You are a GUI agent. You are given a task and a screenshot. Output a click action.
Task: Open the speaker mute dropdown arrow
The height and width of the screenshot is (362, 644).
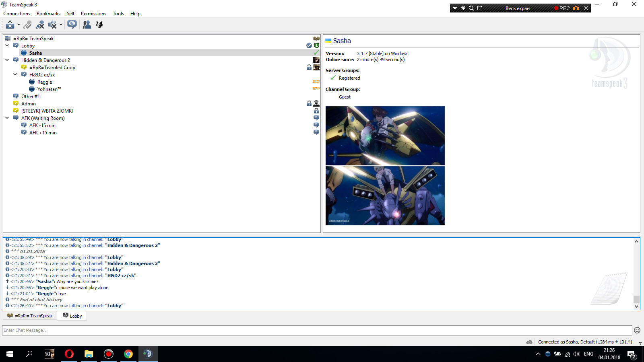[x=61, y=25]
